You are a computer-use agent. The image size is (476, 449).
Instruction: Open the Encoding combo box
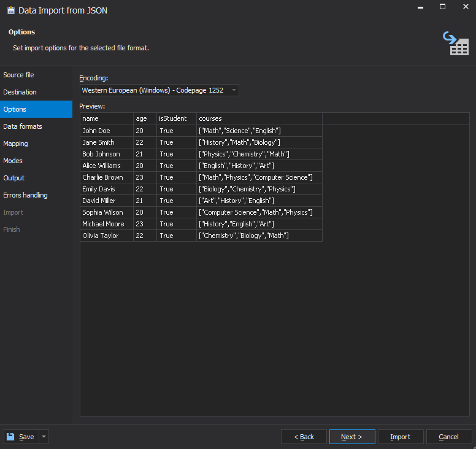(159, 90)
